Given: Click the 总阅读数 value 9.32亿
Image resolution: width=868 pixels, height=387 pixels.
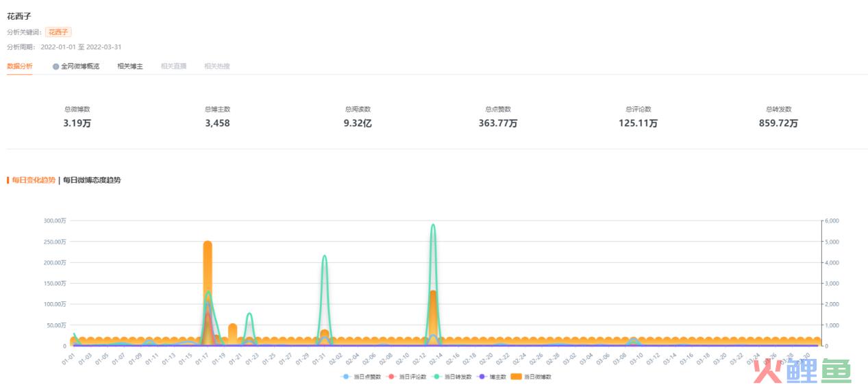Looking at the screenshot, I should point(358,123).
